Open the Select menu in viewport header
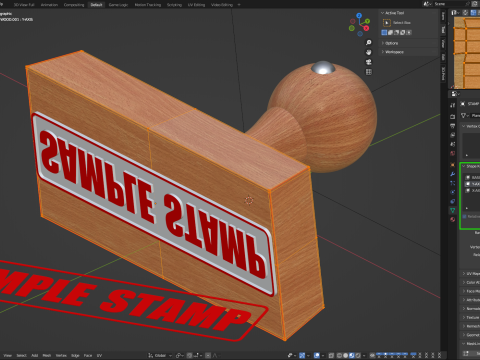 coord(21,356)
